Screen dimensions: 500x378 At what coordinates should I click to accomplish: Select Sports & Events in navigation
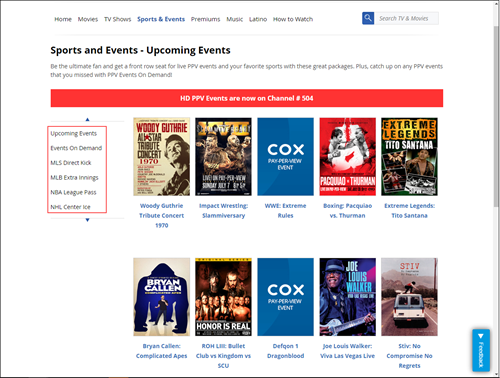161,19
